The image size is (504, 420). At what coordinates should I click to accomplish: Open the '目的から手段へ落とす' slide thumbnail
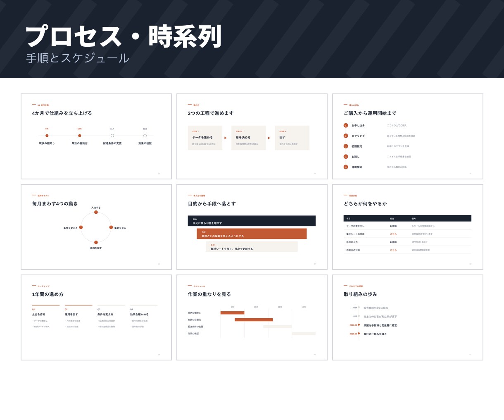pos(252,227)
